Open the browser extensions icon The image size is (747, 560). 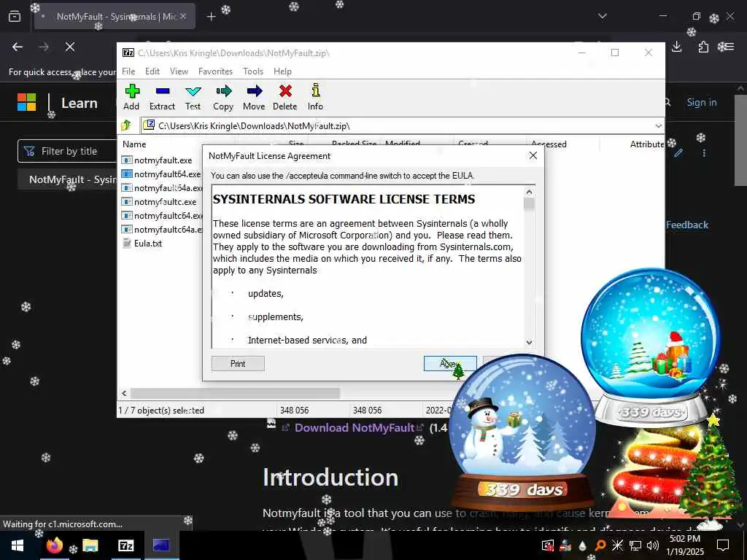coord(703,47)
